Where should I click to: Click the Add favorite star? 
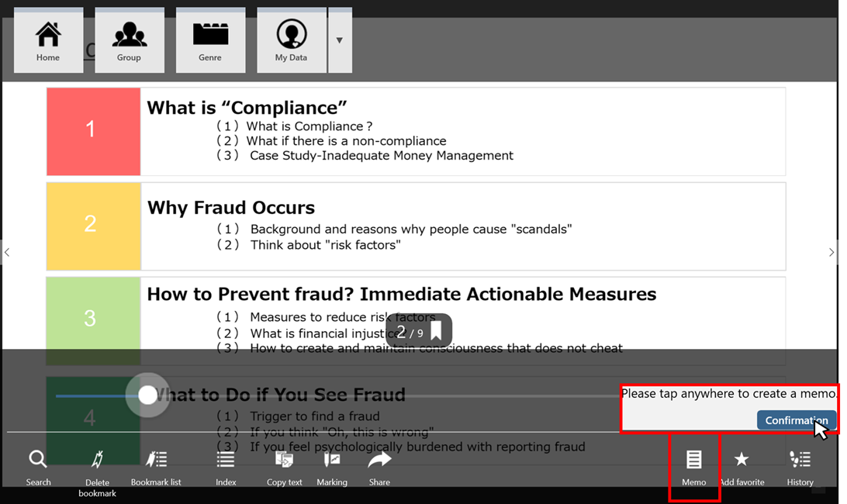pyautogui.click(x=742, y=468)
